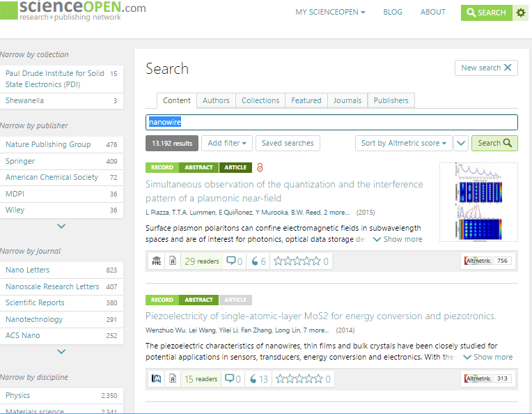
Task: Click the Search button below the query
Action: point(494,143)
